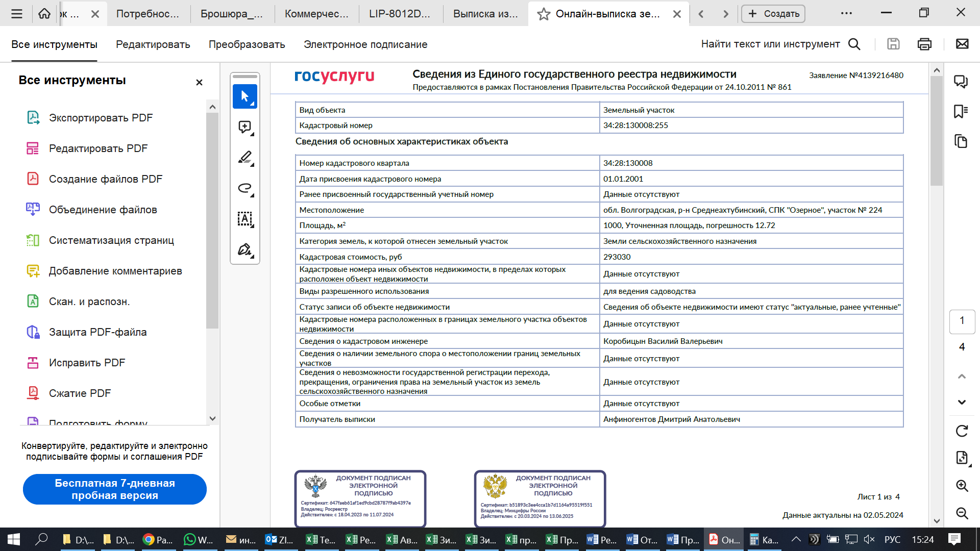Image resolution: width=980 pixels, height=551 pixels.
Task: Choose the freehand draw lasso tool
Action: pos(244,188)
